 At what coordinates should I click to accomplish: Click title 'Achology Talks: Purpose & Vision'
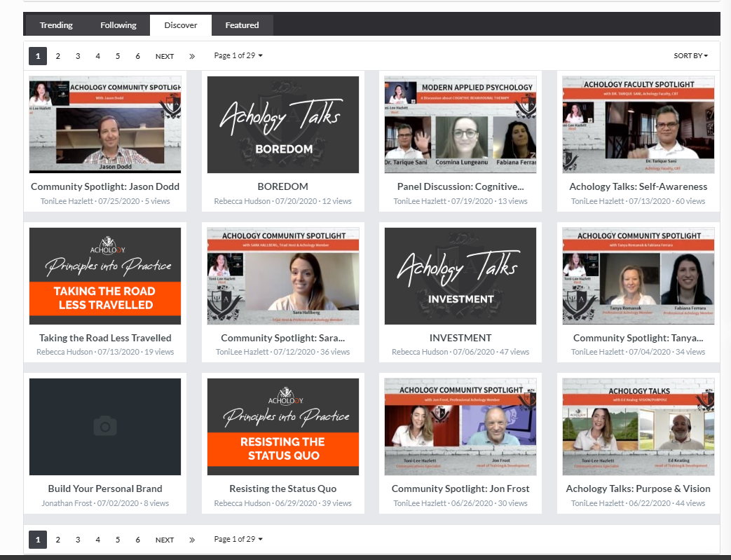coord(638,489)
